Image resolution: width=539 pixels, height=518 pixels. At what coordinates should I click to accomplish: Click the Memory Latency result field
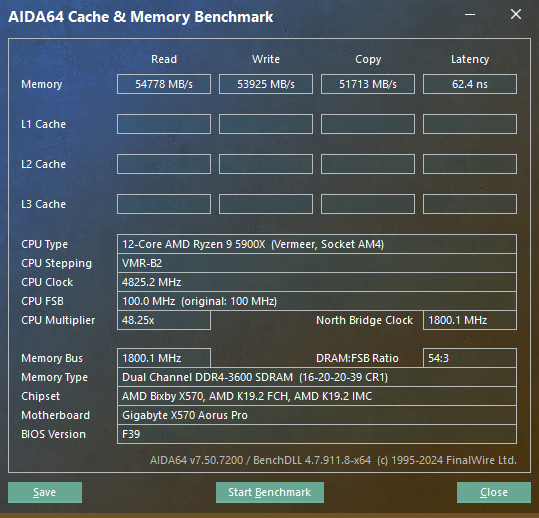pyautogui.click(x=470, y=84)
